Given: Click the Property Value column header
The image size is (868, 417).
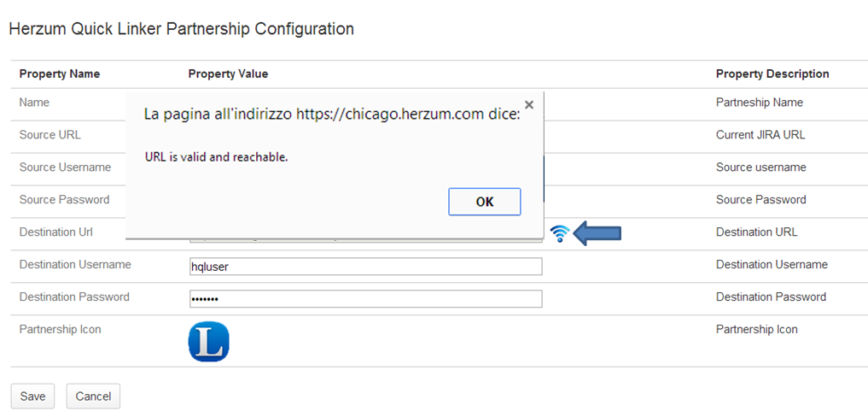Looking at the screenshot, I should [x=228, y=74].
